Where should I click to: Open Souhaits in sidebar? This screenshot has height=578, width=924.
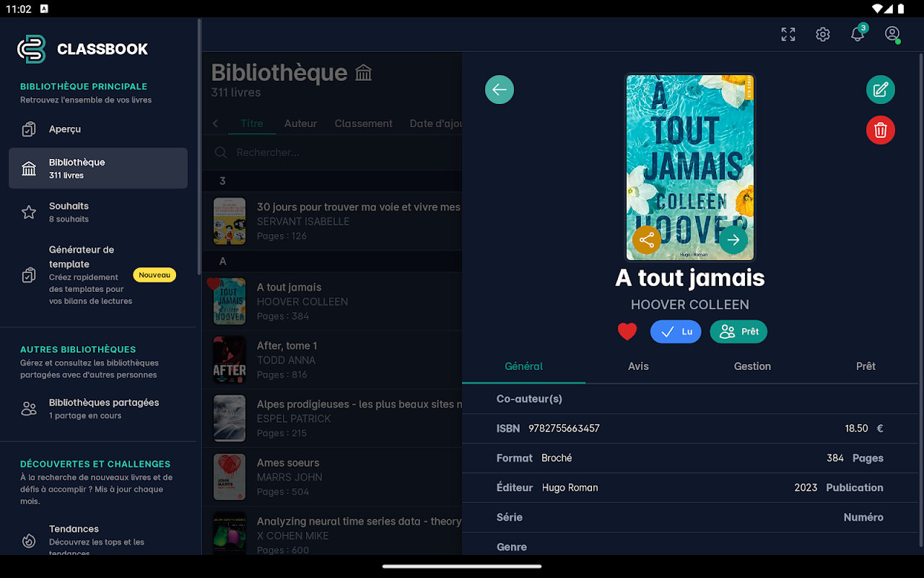point(98,212)
